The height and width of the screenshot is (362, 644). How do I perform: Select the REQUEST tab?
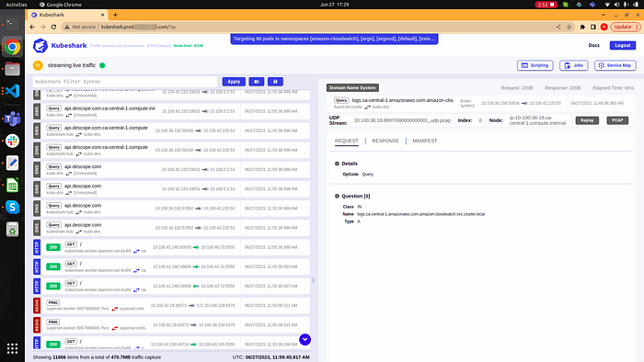coord(346,141)
